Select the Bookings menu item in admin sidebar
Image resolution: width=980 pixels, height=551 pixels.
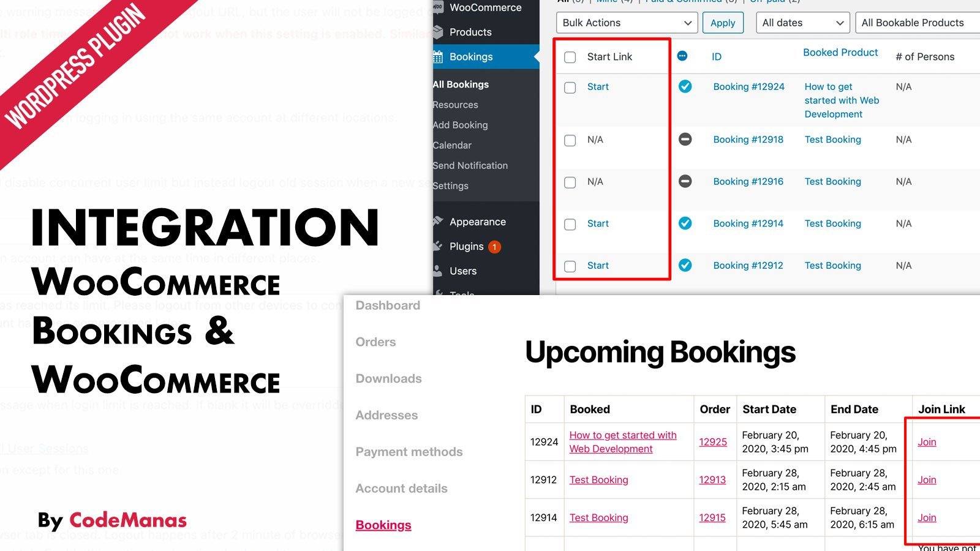(486, 56)
